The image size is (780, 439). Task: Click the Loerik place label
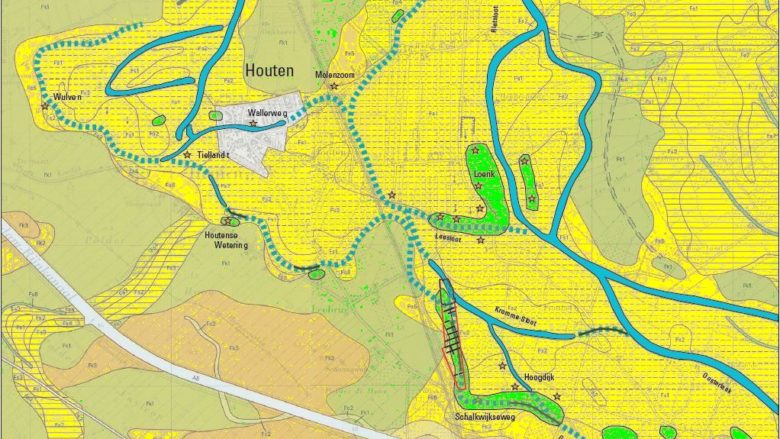click(x=485, y=173)
